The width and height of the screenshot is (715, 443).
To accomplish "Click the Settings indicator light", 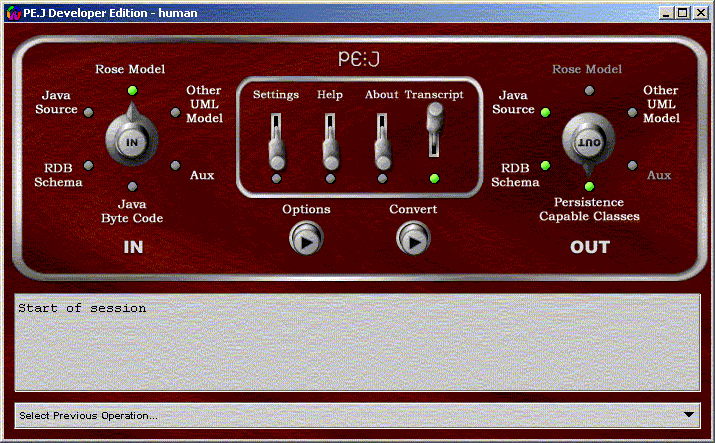I will pos(276,179).
